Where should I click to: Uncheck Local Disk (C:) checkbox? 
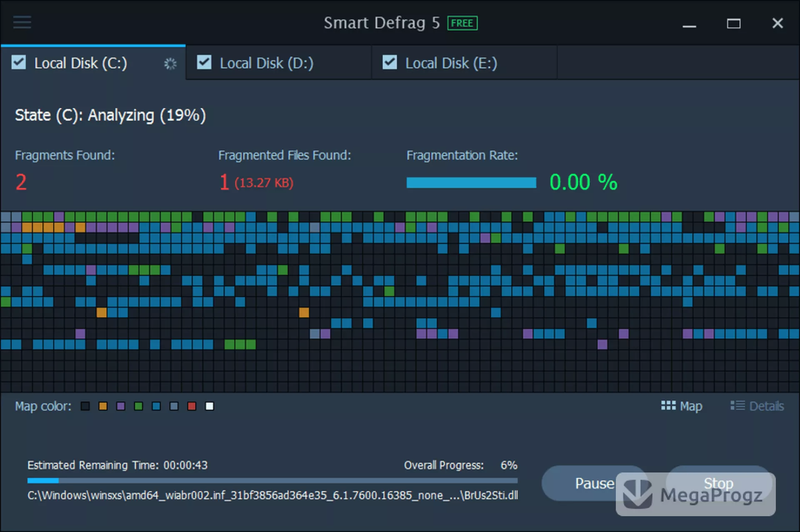(19, 62)
